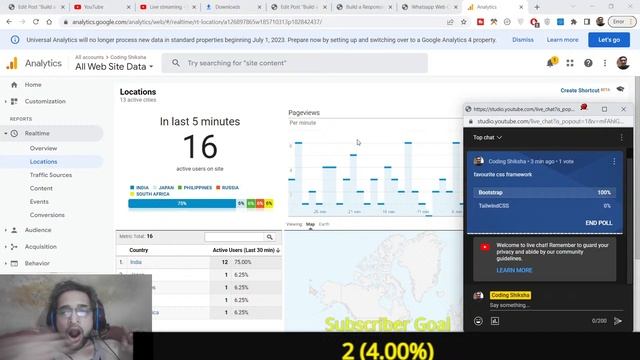Expand the Audience section
640x360 pixels.
(6, 230)
